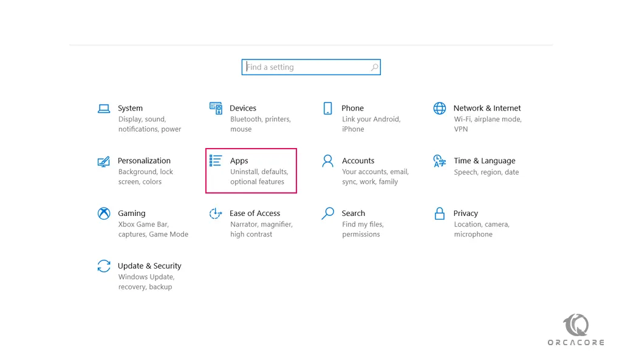Open the System settings title link
This screenshot has height=364, width=622.
point(130,108)
